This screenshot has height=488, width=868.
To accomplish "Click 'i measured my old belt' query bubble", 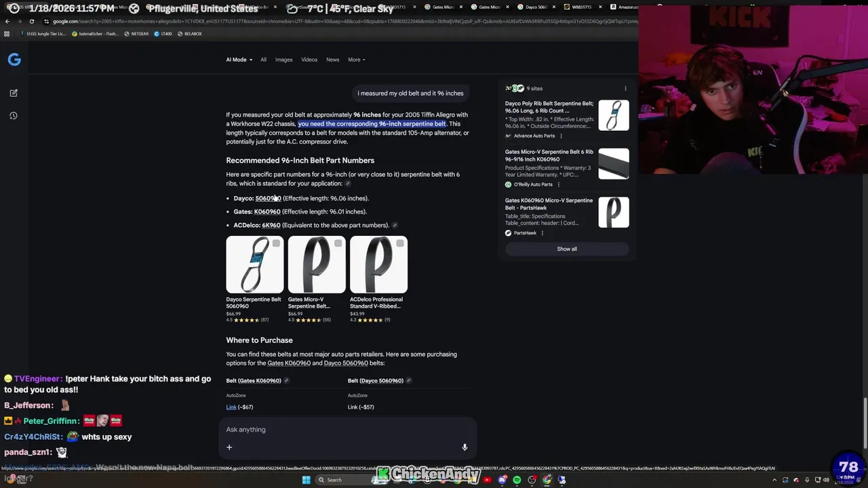I will click(x=411, y=94).
